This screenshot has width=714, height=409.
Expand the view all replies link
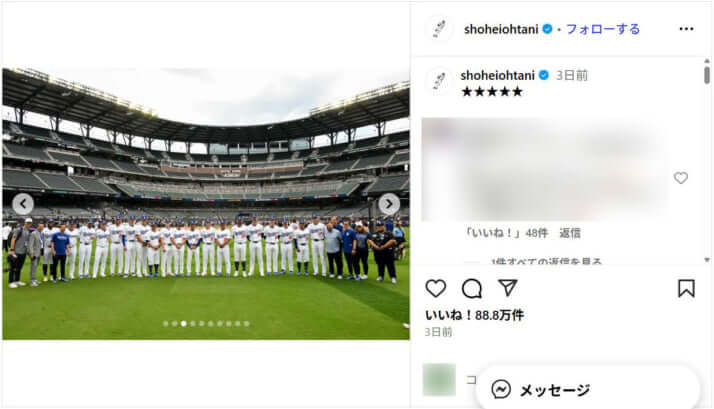[546, 261]
